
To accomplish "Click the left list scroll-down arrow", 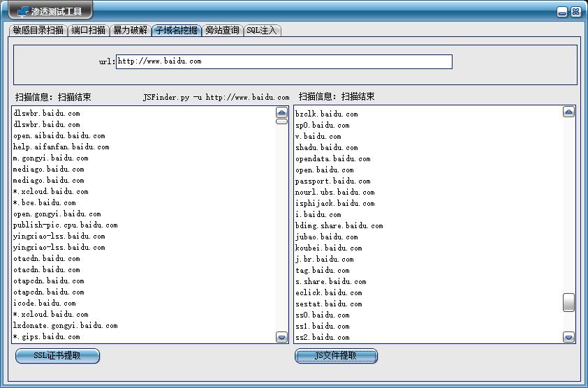I will [281, 336].
